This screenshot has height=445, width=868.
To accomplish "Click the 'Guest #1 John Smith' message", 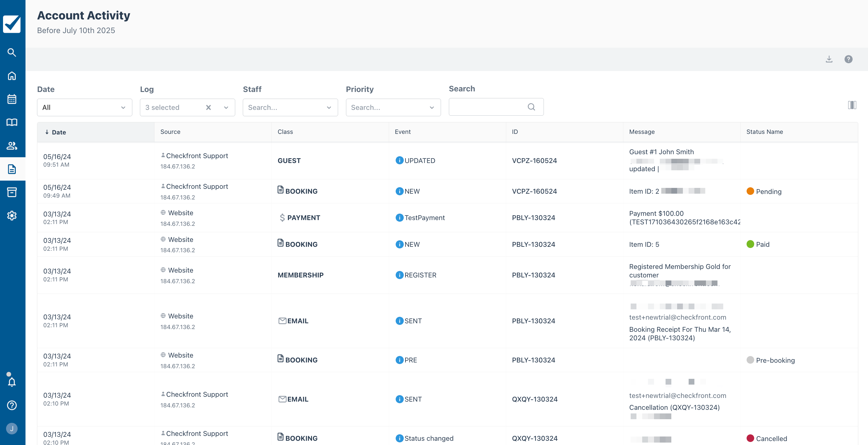I will click(661, 152).
